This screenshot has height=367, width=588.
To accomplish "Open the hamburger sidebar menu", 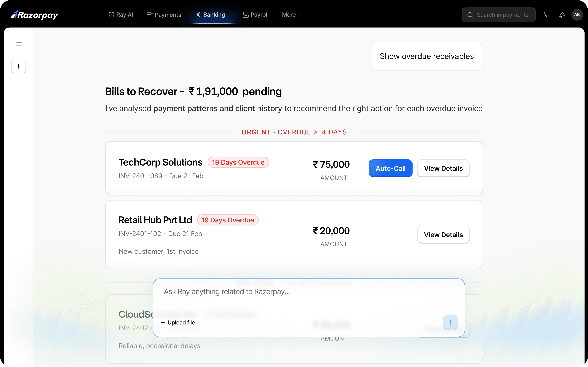I will pos(18,44).
